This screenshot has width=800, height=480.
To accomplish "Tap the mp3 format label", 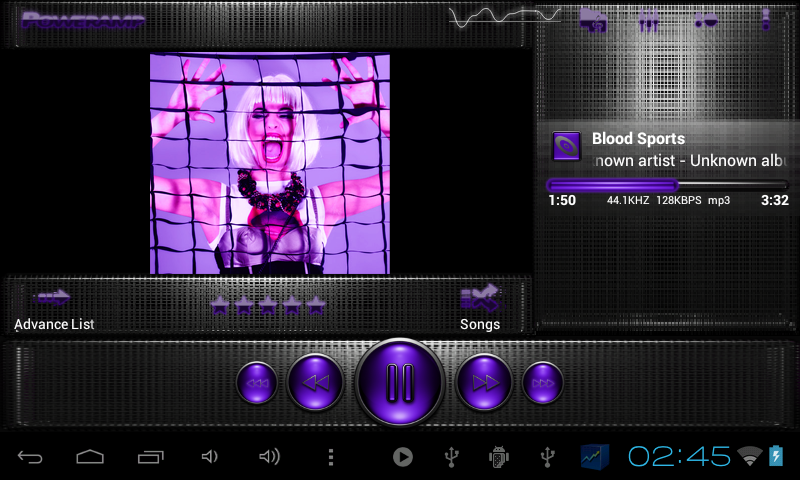I will pyautogui.click(x=718, y=201).
